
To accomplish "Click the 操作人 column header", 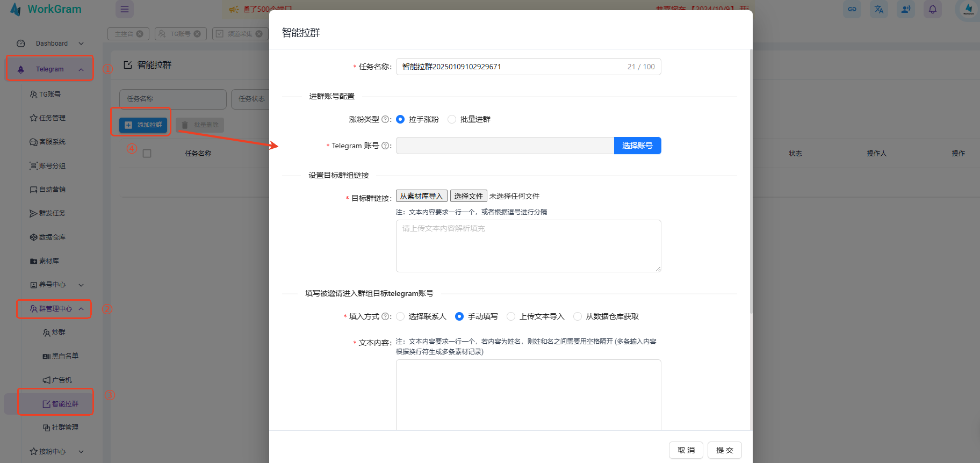I will [x=876, y=154].
